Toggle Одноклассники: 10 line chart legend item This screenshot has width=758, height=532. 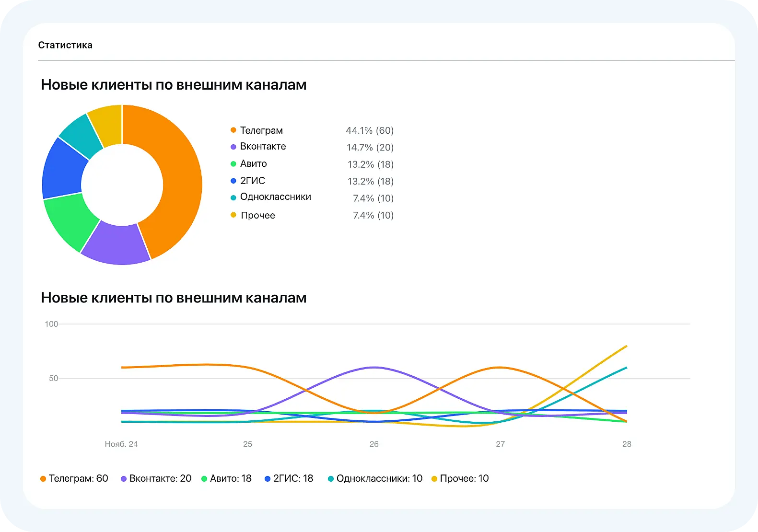(x=375, y=478)
